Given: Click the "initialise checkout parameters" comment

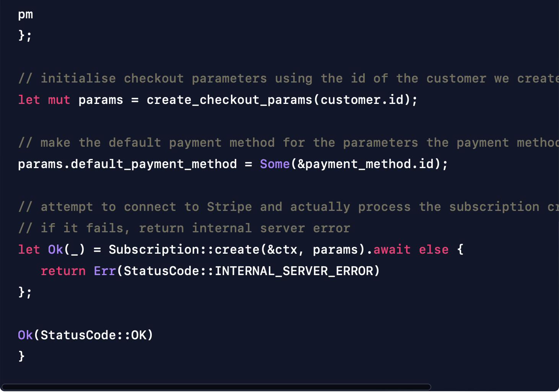Looking at the screenshot, I should tap(153, 79).
